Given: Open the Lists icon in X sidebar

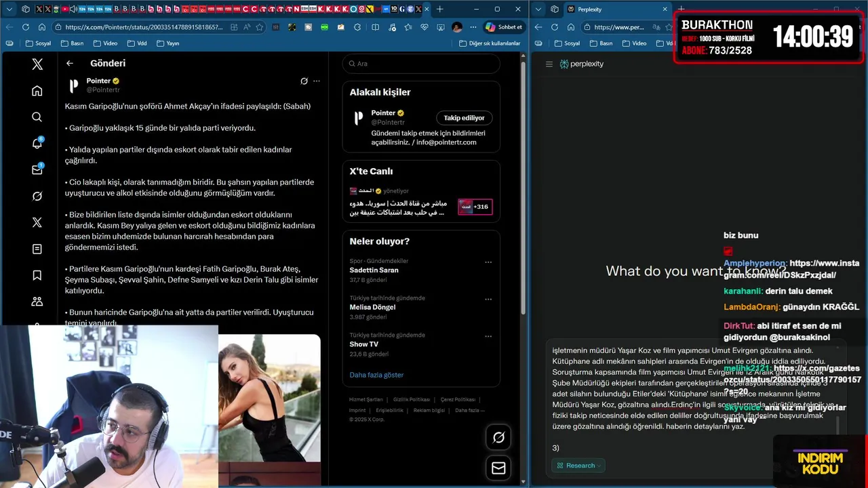Looking at the screenshot, I should point(37,249).
